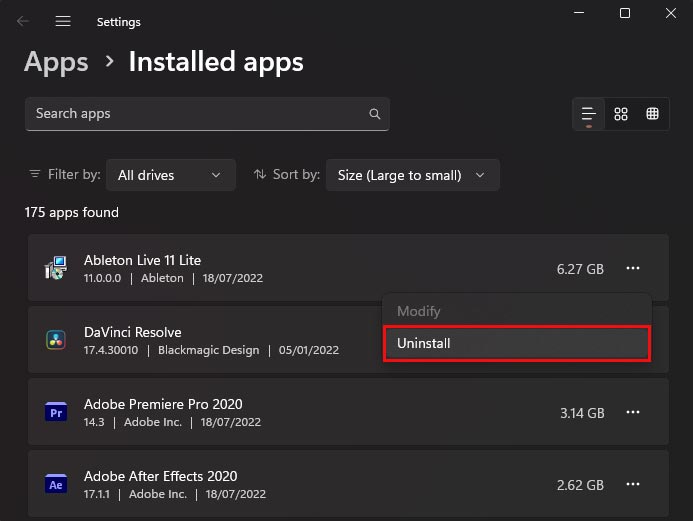This screenshot has height=521, width=693.
Task: Select the Adobe Premiere Pro 2020 name
Action: coord(163,404)
